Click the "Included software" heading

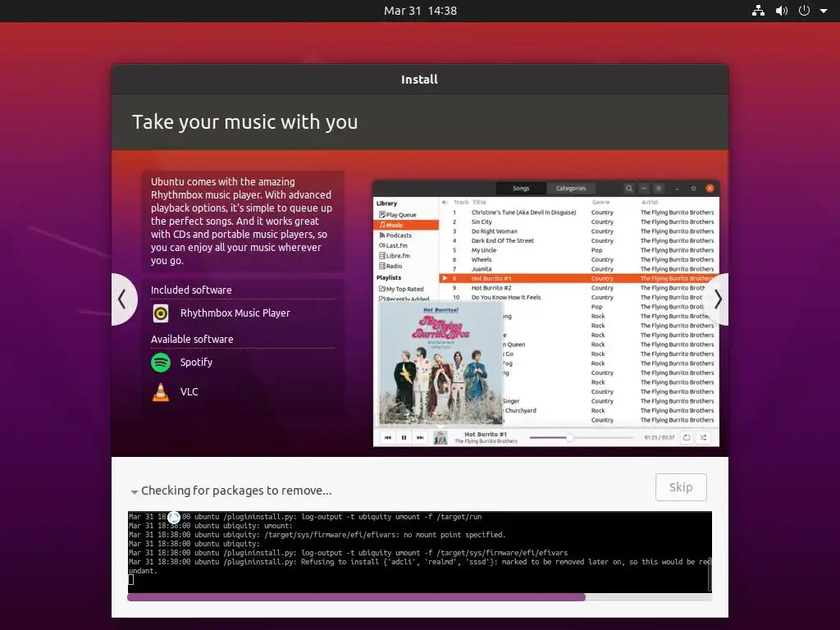(191, 290)
